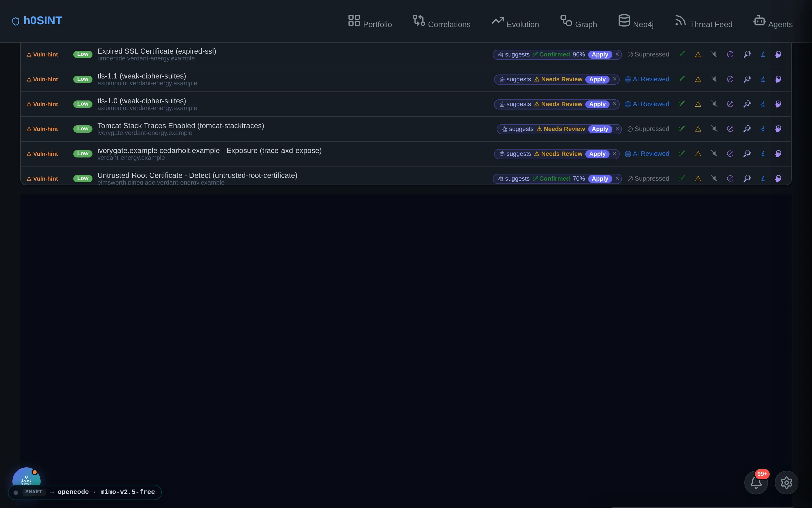
Task: Click suppress circle icon on trace-axd-expose row
Action: pos(730,154)
